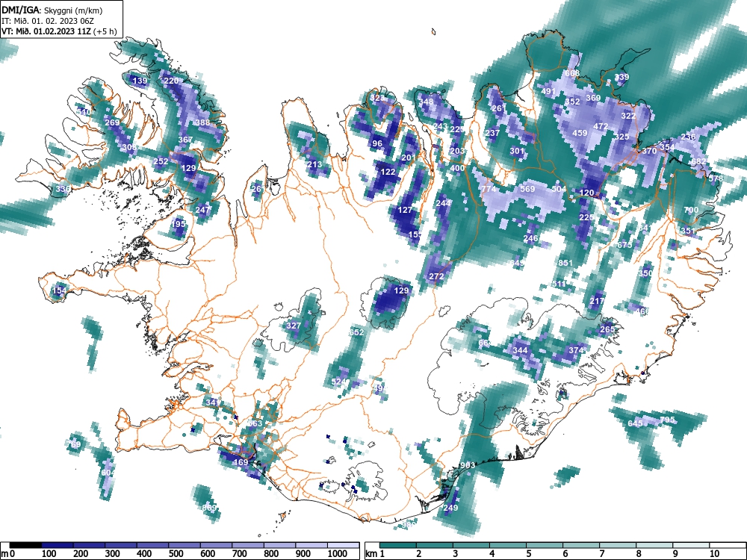Select the value 154 on Snæfellsnes tip

(60, 290)
